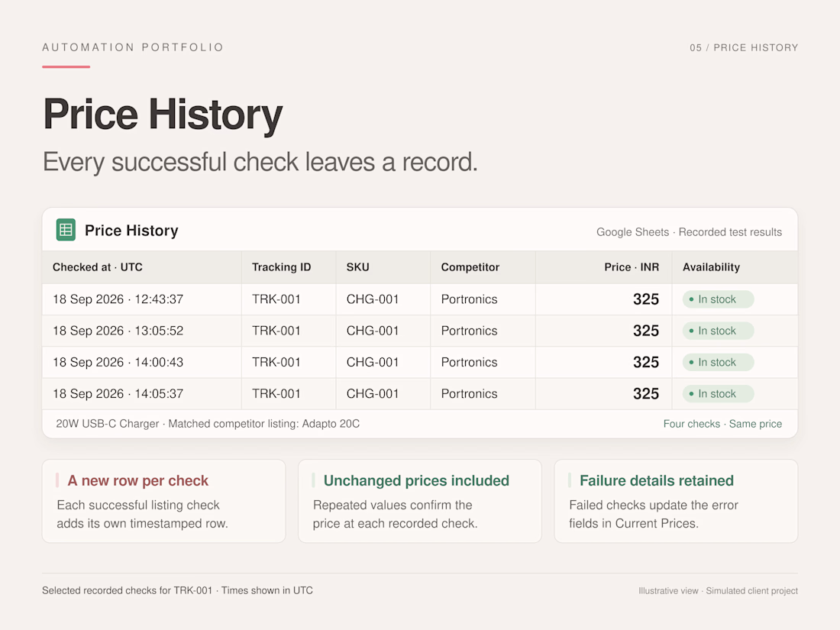Screen dimensions: 840x630
Task: Click the In stock badge in 14:05:37 row
Action: pos(718,394)
